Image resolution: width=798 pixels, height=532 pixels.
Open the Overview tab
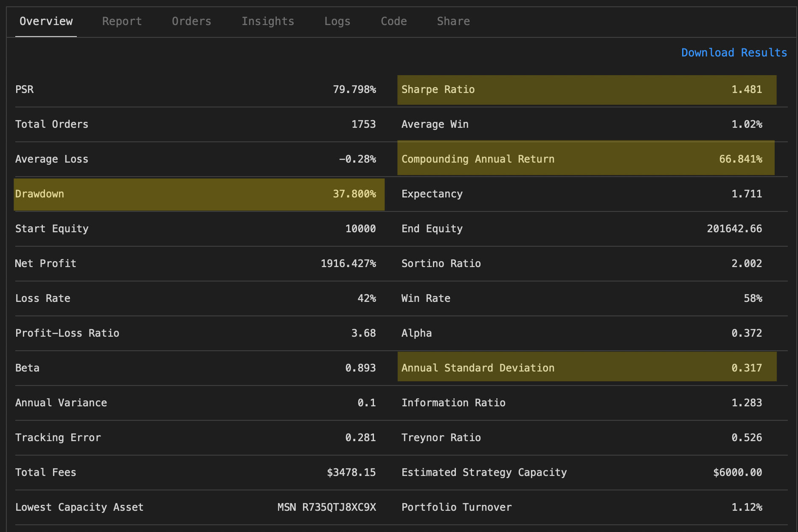(x=46, y=21)
